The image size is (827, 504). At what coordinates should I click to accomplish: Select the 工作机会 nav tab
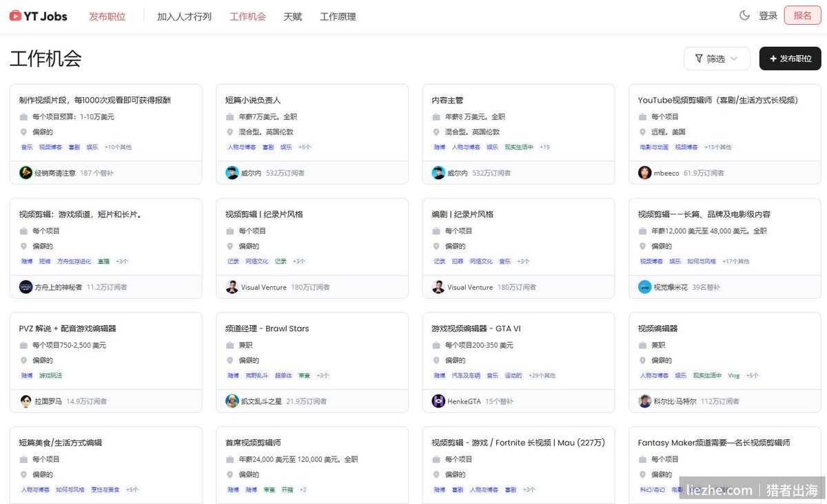(247, 17)
